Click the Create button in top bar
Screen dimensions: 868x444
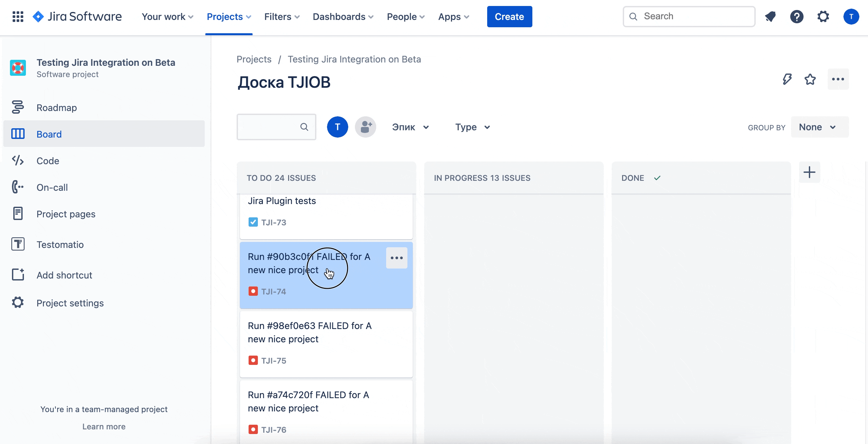tap(509, 16)
